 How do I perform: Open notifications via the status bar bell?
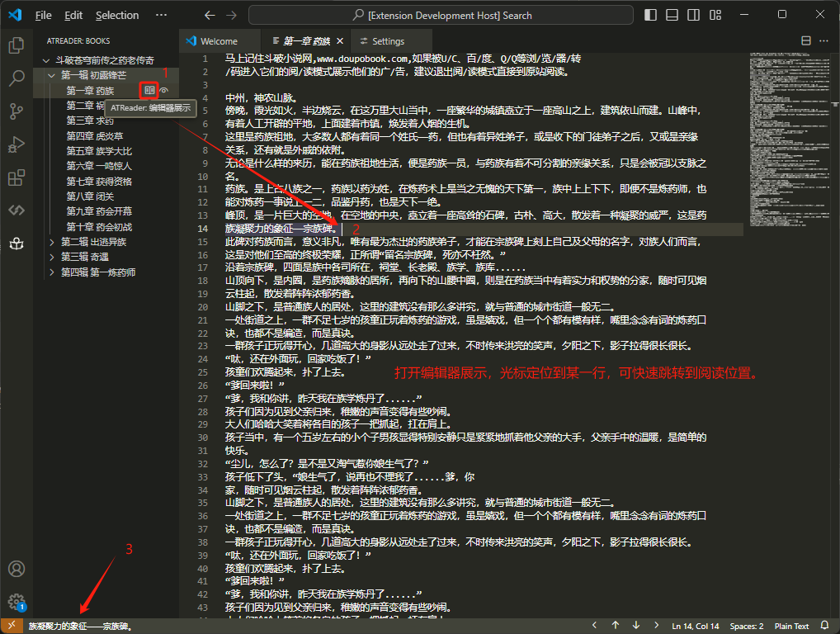tap(824, 625)
